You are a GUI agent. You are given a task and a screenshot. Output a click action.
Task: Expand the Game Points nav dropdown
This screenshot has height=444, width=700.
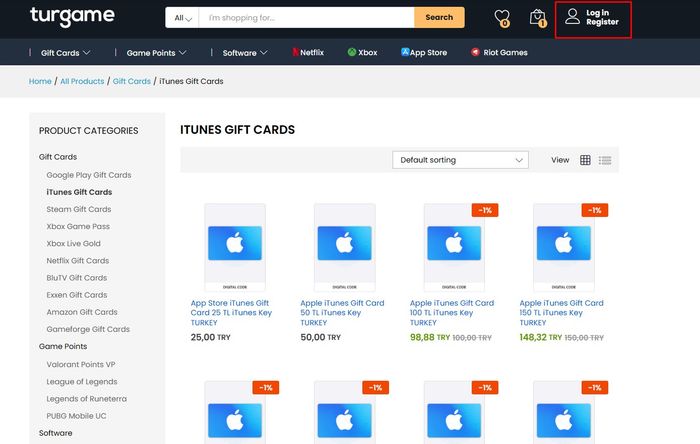(156, 53)
